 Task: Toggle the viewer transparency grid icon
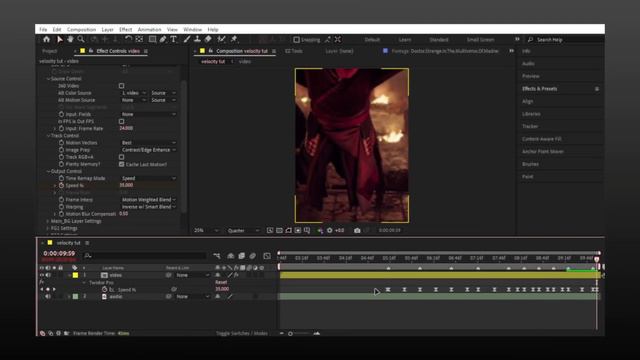(279, 230)
